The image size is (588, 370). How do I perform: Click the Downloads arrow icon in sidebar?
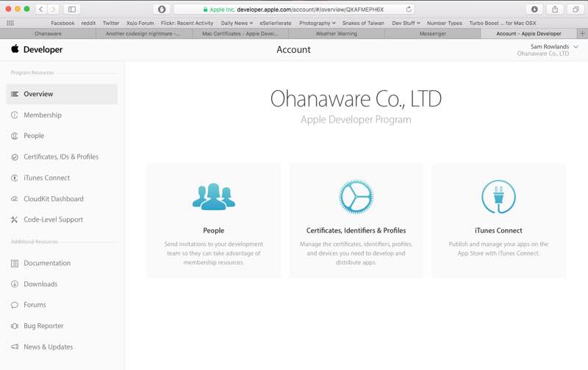[14, 284]
